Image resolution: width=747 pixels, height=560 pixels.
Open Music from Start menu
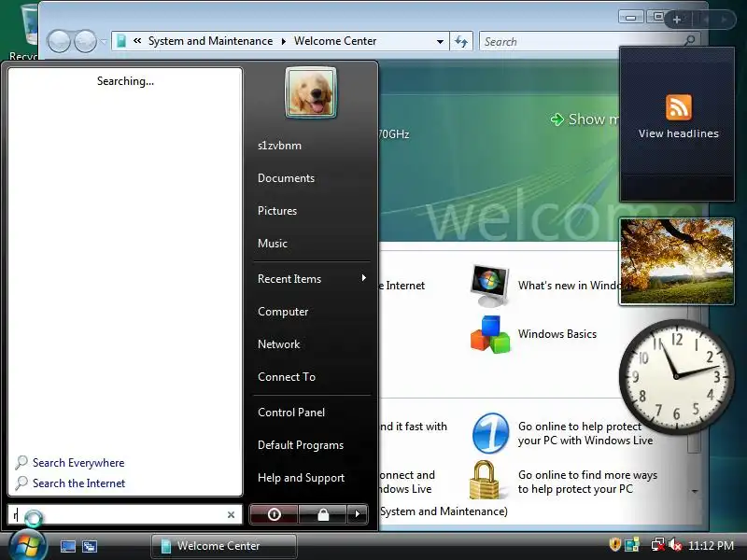click(x=273, y=244)
